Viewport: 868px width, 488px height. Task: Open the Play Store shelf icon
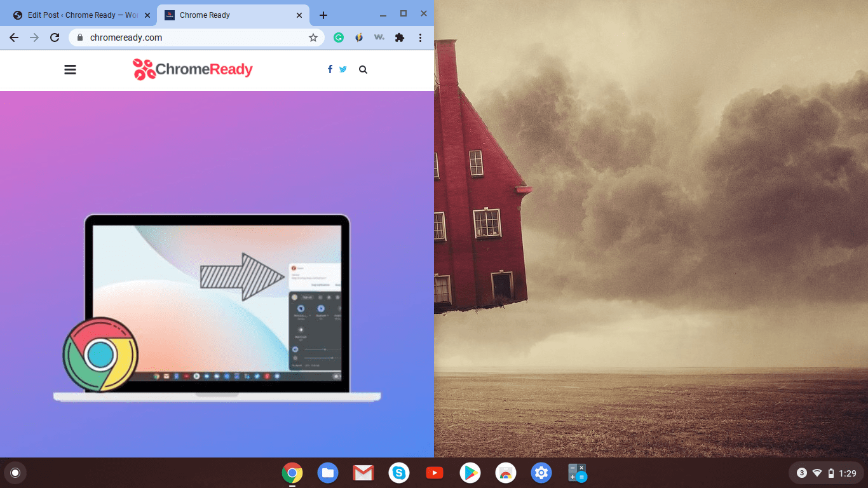[470, 473]
